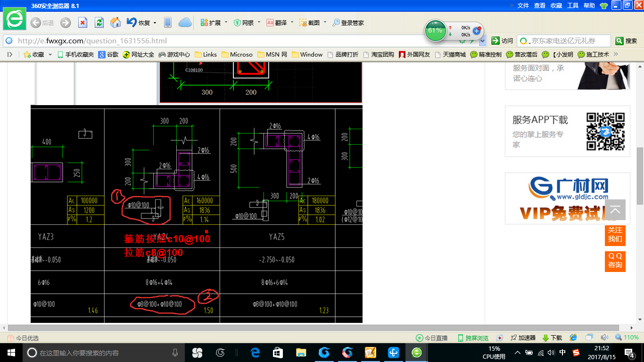This screenshot has height=362, width=644.
Task: Open the 收藏 menu in title bar
Action: [556, 6]
